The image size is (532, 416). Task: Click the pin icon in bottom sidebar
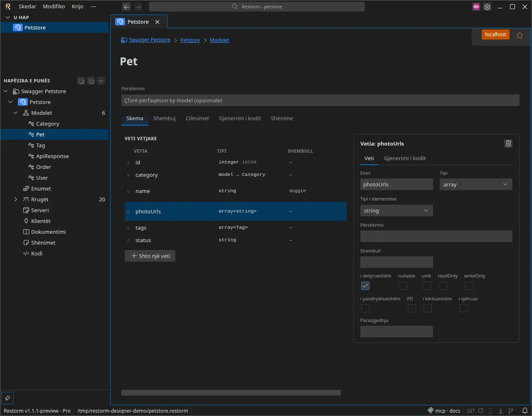pyautogui.click(x=7, y=398)
